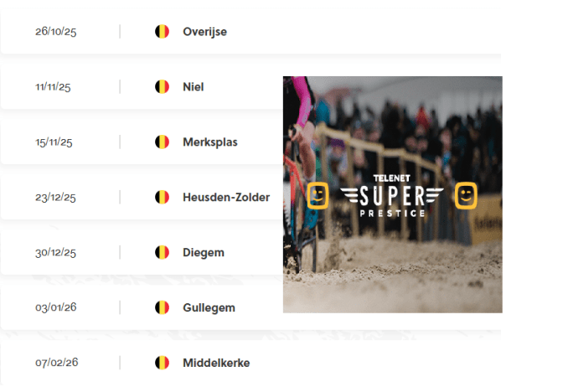Screen dimensions: 573x392
Task: Click the Superprestige logo text on image
Action: coord(392,196)
